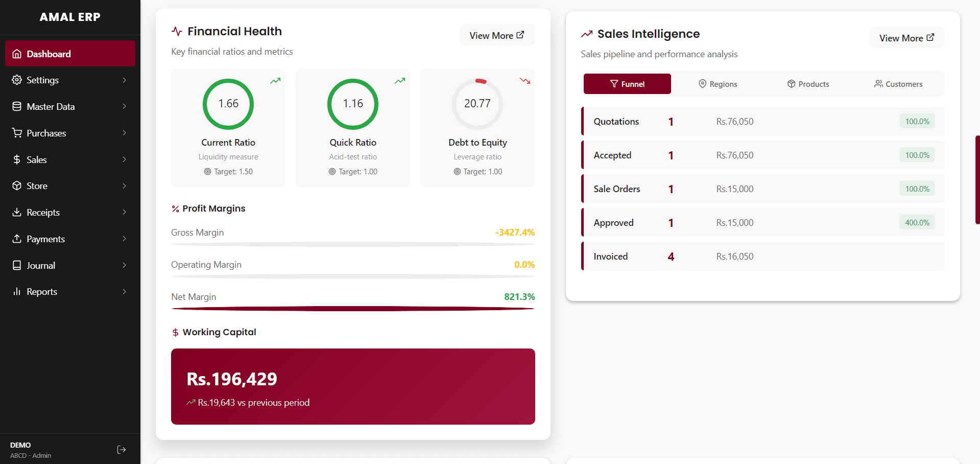Click the Journal book icon
Viewport: 980px width, 464px height.
[x=17, y=265]
